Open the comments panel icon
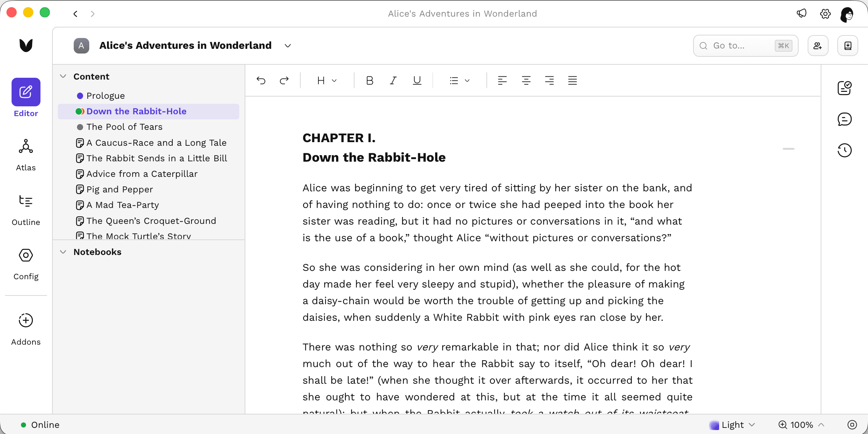The height and width of the screenshot is (434, 868). [x=845, y=119]
